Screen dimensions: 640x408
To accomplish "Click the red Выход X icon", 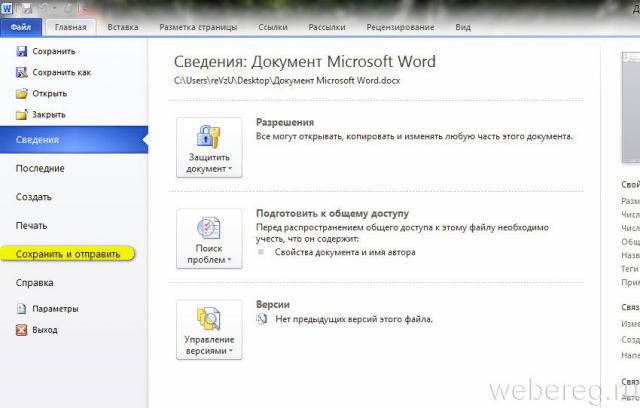I will point(21,330).
